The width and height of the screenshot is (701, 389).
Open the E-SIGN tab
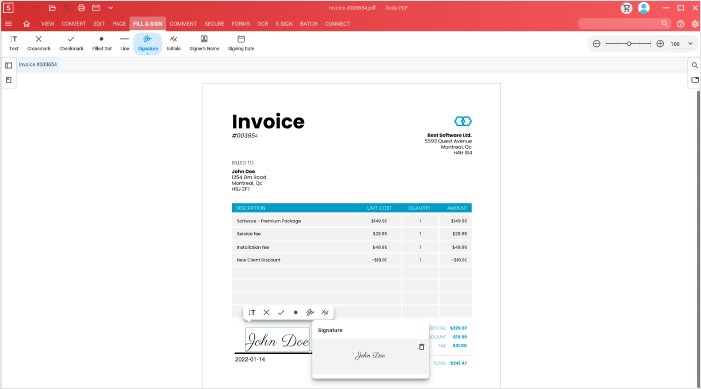[284, 24]
